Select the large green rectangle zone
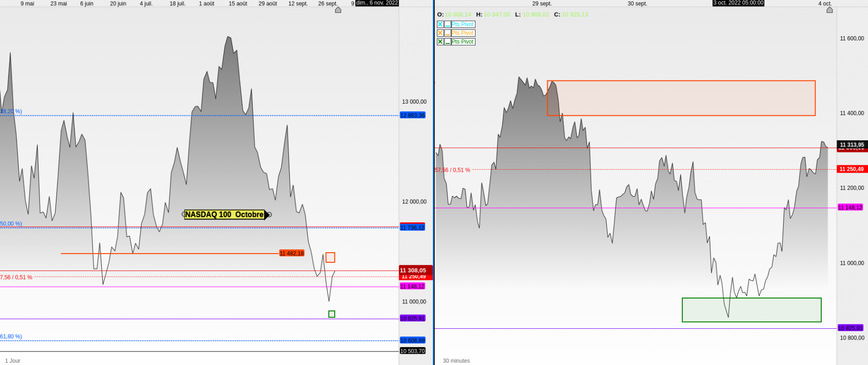 pyautogui.click(x=751, y=310)
